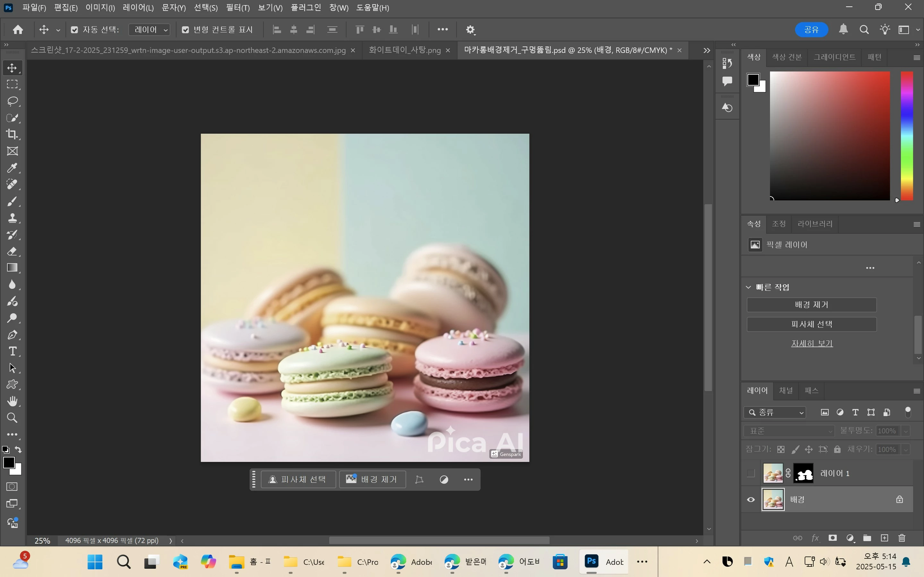This screenshot has width=924, height=577.
Task: Open the 필터(T) menu
Action: tap(237, 8)
